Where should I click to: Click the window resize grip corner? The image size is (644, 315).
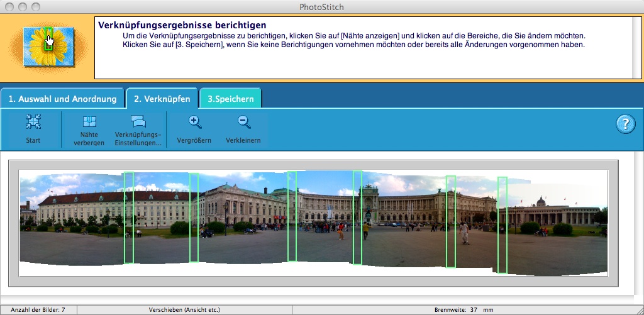point(640,311)
